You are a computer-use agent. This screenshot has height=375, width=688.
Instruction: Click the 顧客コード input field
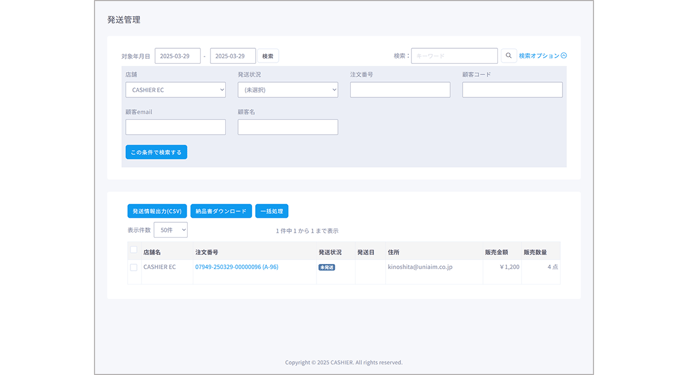click(512, 90)
